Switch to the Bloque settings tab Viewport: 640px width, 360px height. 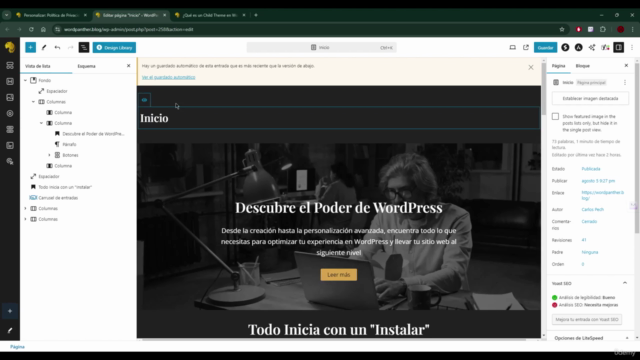(x=582, y=66)
